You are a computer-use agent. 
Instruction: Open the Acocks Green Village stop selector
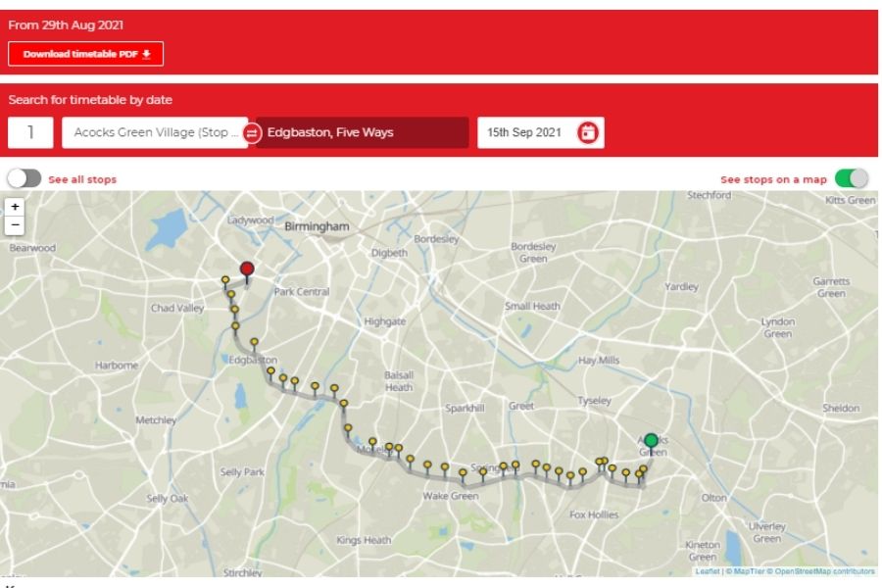155,133
